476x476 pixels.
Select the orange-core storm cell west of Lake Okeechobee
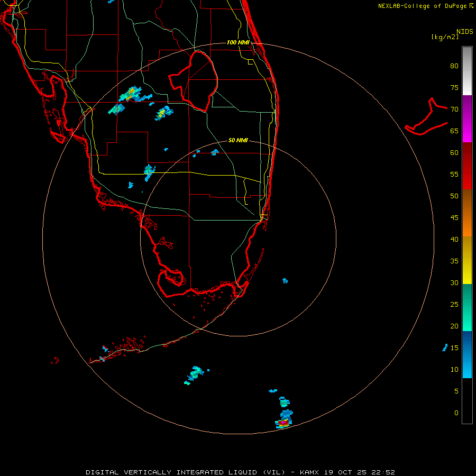click(131, 94)
